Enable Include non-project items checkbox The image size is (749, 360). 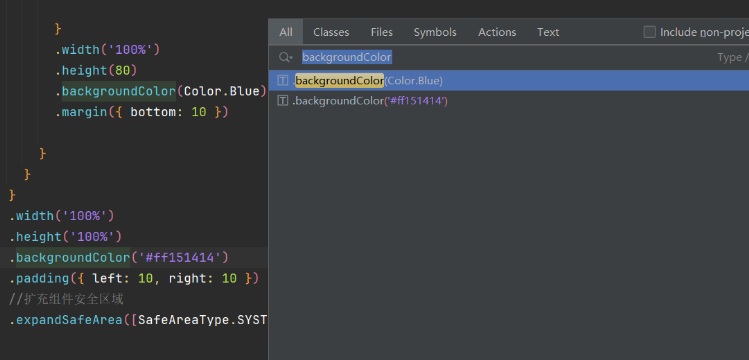click(650, 32)
